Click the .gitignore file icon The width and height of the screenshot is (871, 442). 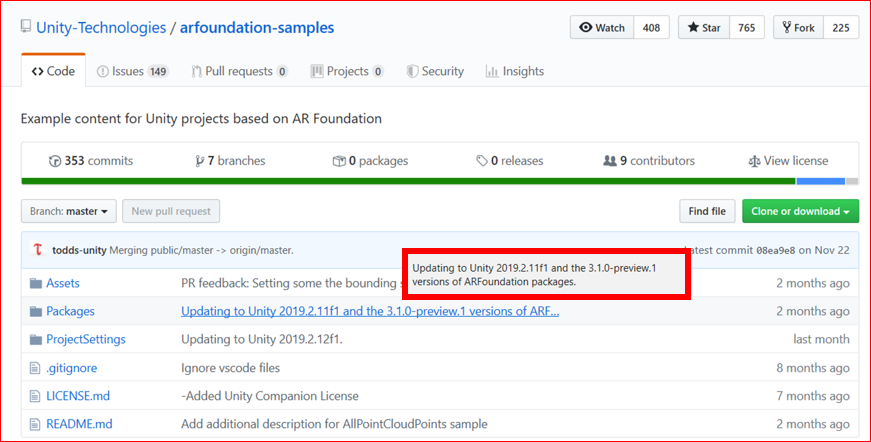click(x=36, y=368)
